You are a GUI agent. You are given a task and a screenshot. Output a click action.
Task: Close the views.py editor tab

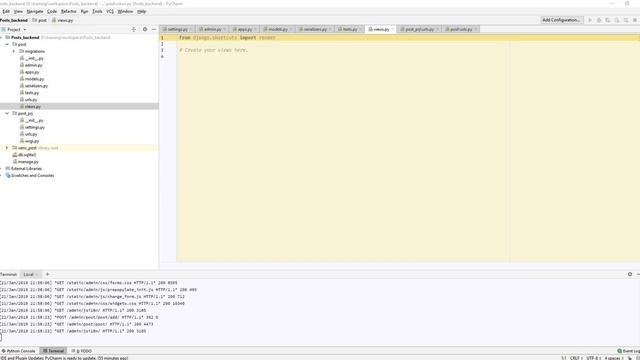(x=392, y=29)
